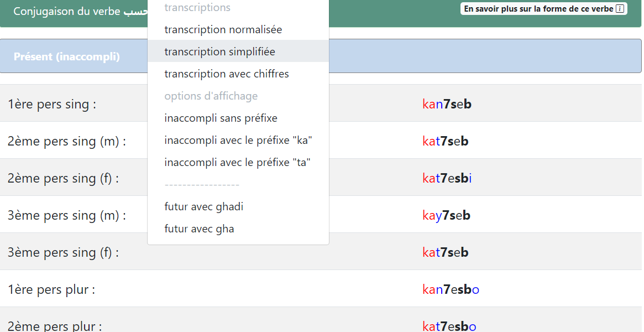Click the conjugated form "kan7seb"
The image size is (644, 332).
pos(447,104)
